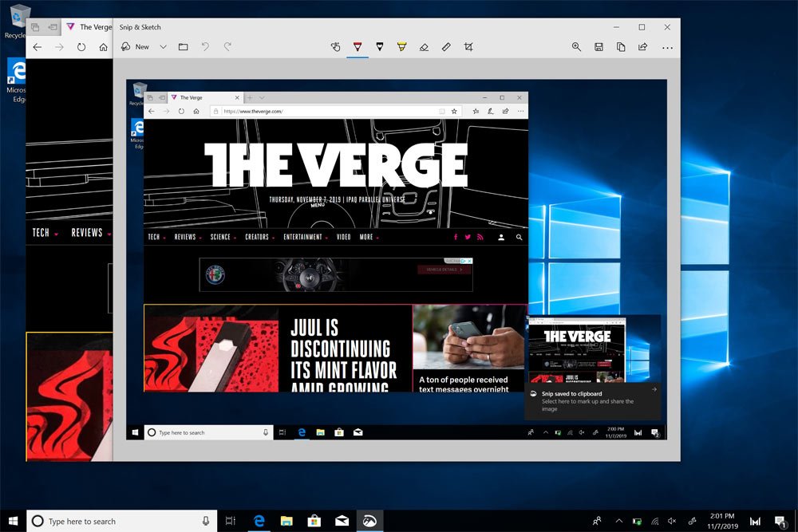Open People from the system tray
The width and height of the screenshot is (798, 532).
coord(597,521)
